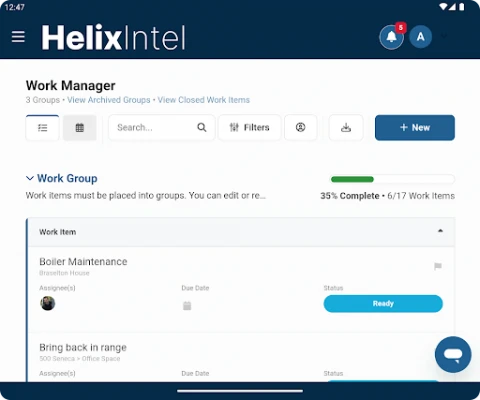View Closed Work Items
The height and width of the screenshot is (400, 480).
[x=204, y=100]
